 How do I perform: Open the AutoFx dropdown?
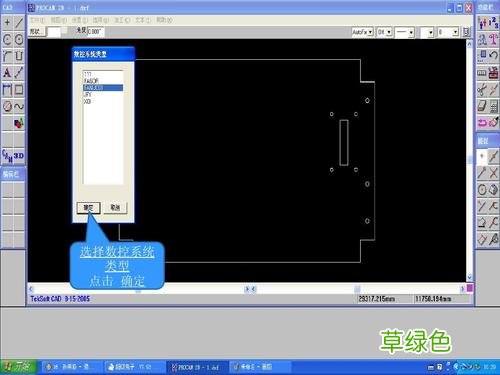(362, 32)
